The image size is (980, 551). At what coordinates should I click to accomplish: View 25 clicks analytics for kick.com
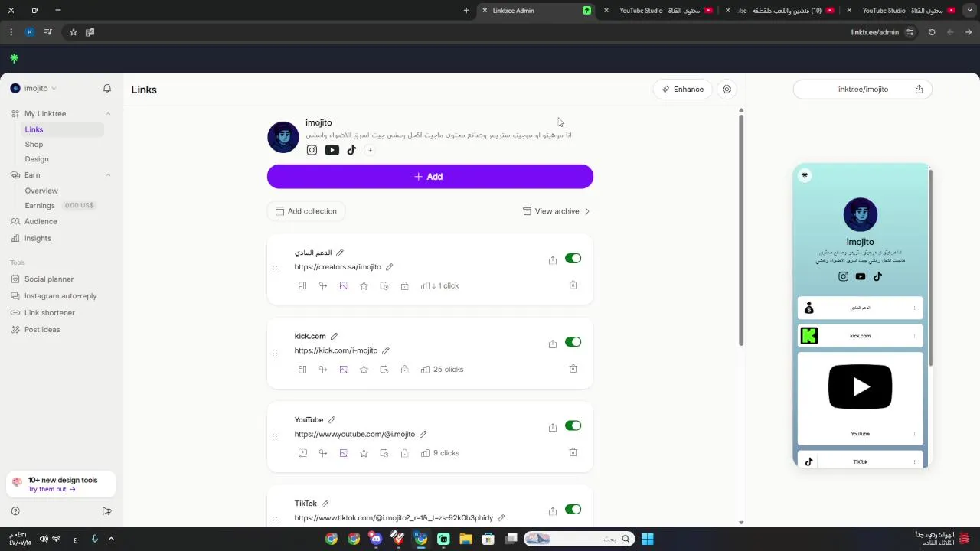[442, 370]
